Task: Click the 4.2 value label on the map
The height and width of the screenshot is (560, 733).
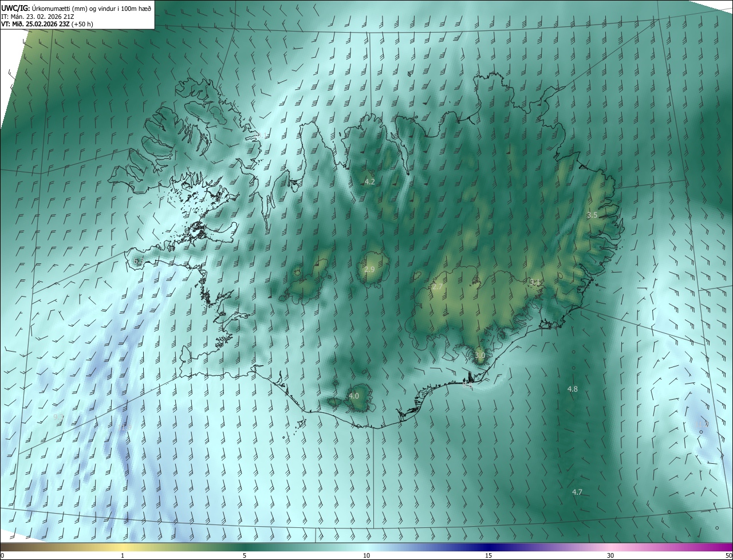Action: point(369,182)
